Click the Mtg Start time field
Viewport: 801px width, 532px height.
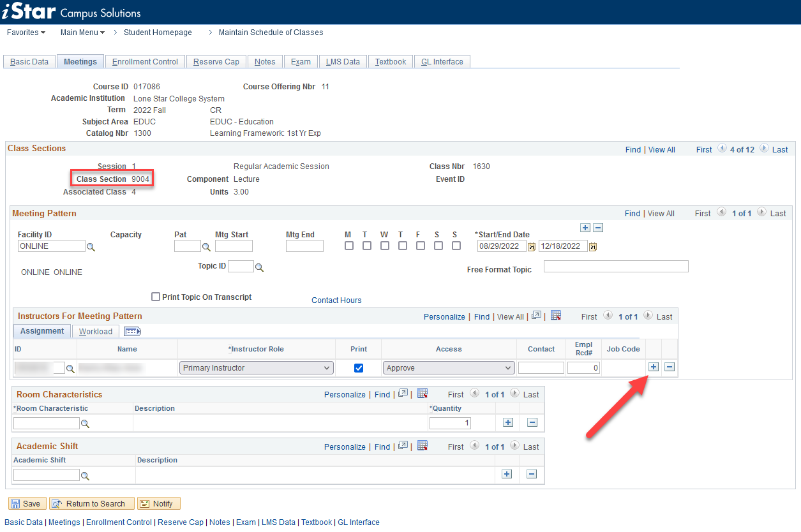(x=234, y=246)
